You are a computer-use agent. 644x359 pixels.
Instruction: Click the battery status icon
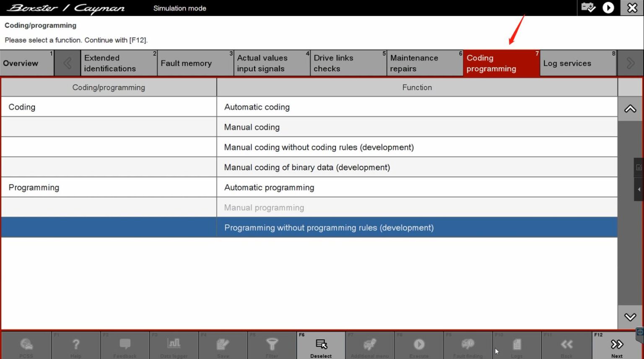(x=588, y=8)
